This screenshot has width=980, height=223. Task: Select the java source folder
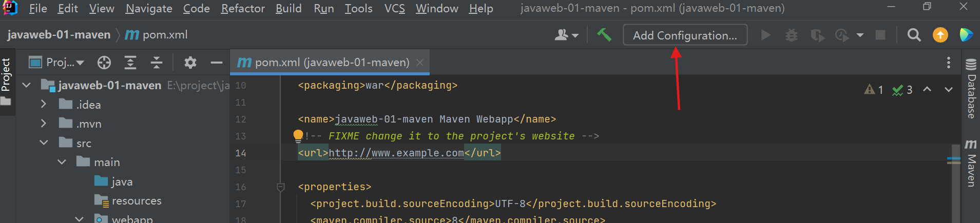[x=114, y=181]
